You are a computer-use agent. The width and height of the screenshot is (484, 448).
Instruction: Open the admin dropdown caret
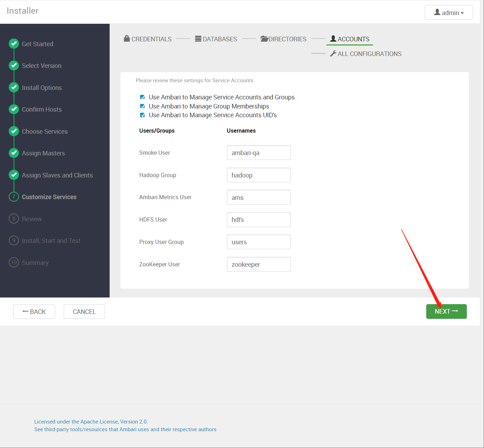(x=462, y=13)
